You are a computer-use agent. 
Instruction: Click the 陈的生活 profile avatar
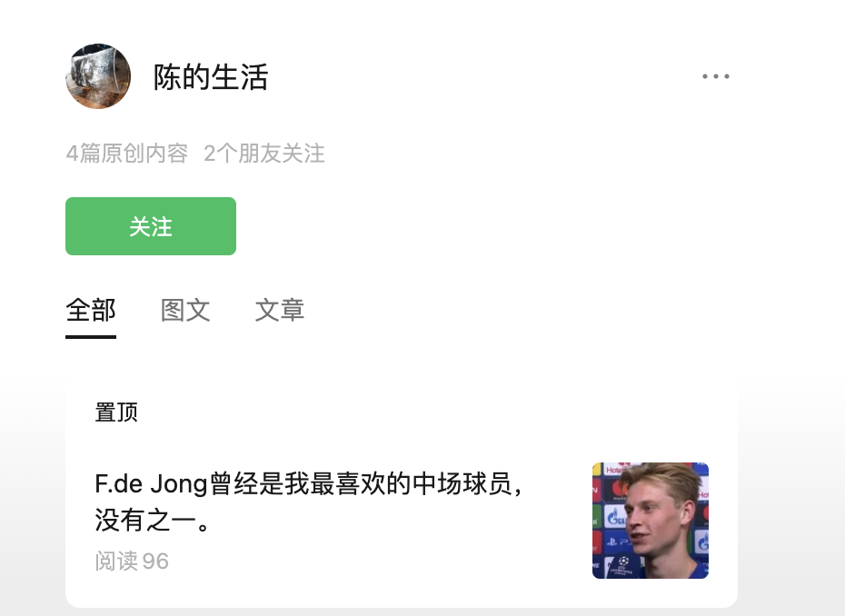click(98, 76)
